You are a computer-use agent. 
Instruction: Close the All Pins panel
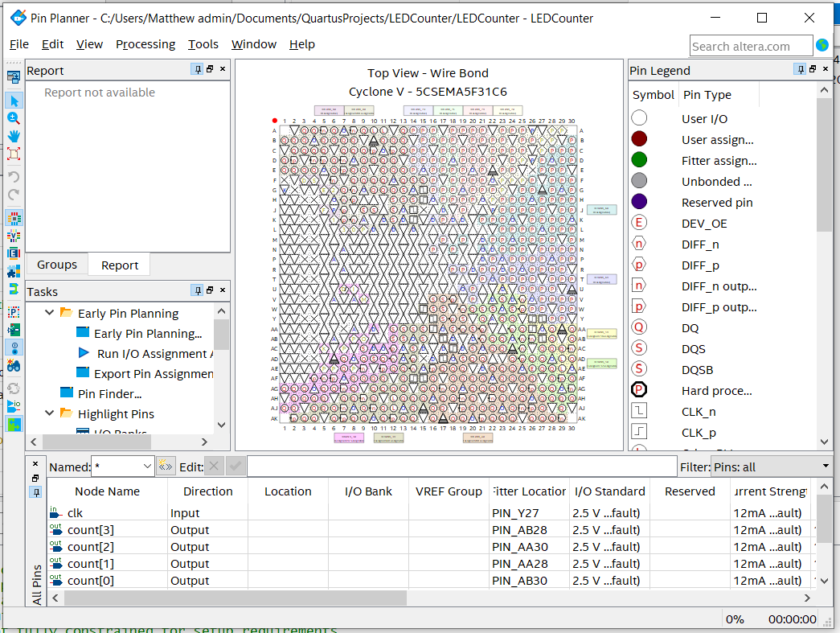click(35, 463)
